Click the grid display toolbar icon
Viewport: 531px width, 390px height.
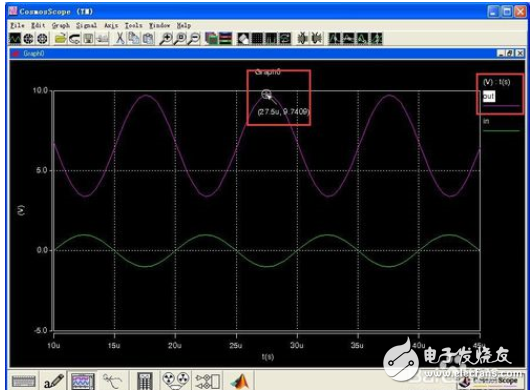click(x=257, y=39)
